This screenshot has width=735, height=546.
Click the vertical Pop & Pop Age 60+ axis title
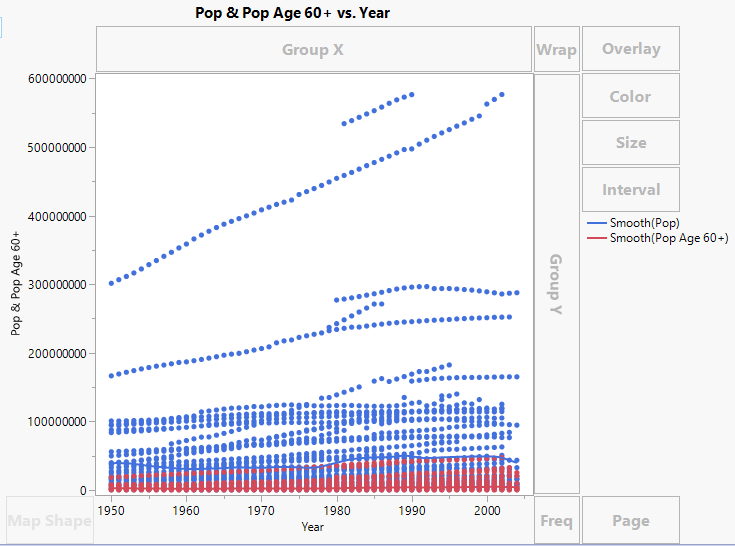(17, 283)
